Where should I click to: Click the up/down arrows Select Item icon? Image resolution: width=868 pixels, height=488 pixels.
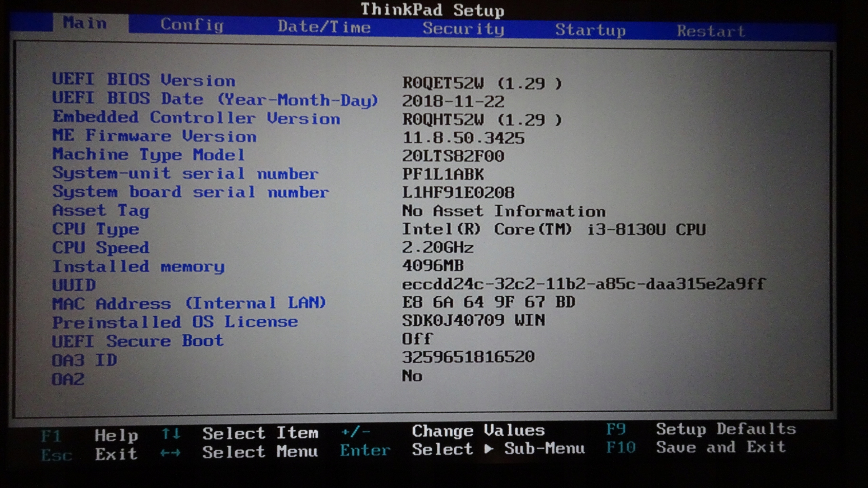[x=171, y=434]
